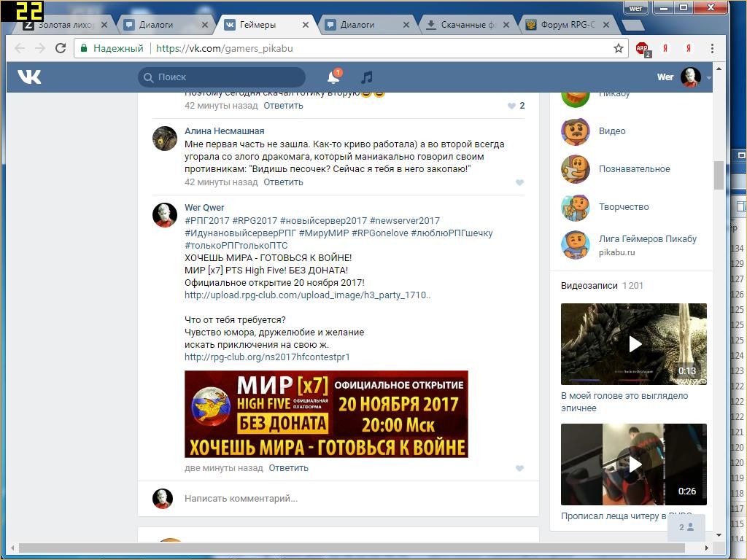This screenshot has width=747, height=560.
Task: Open Алина Несмашная's profile name link
Action: click(x=225, y=131)
